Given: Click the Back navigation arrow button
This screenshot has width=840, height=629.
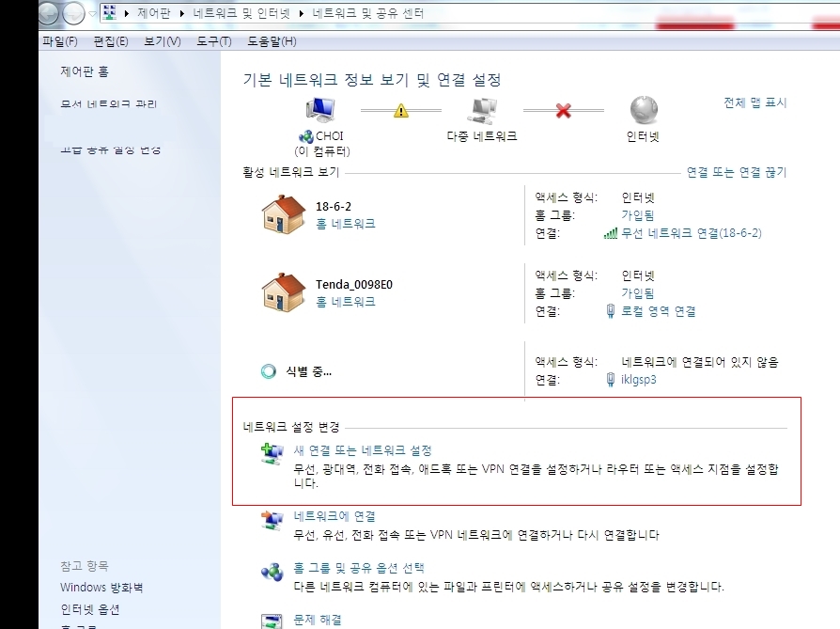Looking at the screenshot, I should 46,13.
